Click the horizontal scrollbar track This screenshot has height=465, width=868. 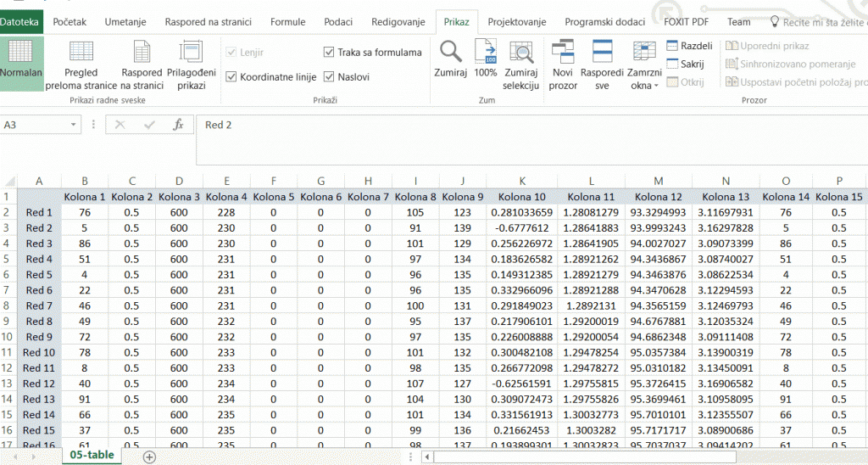coord(587,457)
